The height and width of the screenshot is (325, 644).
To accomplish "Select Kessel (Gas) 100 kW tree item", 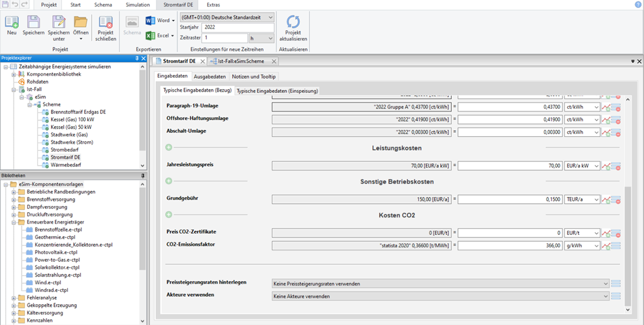I will click(x=72, y=119).
